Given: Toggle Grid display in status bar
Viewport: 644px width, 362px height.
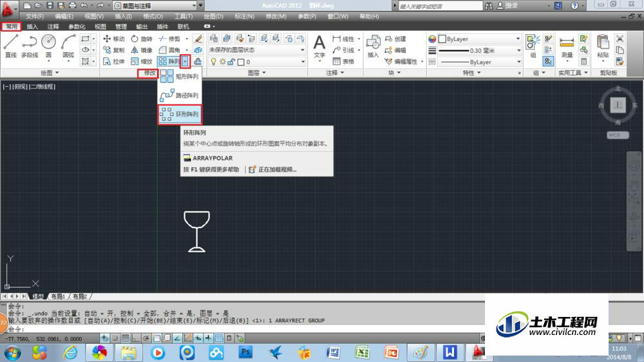Looking at the screenshot, I should (x=126, y=338).
